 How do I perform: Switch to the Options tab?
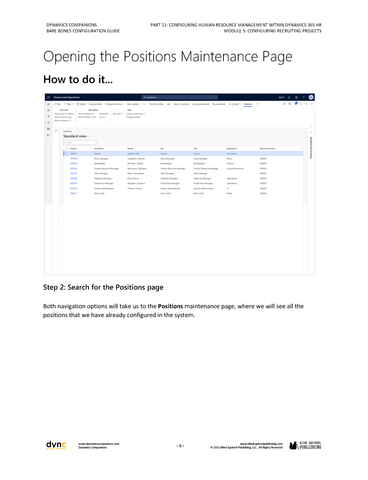click(248, 104)
